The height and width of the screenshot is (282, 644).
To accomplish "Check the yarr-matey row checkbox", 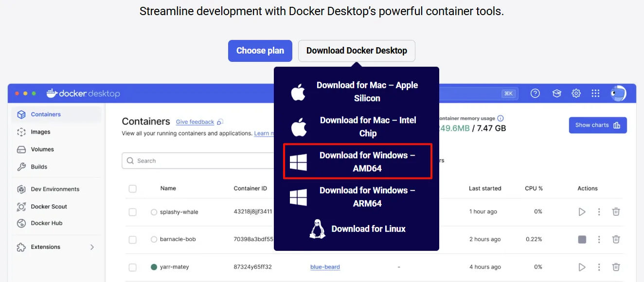I will (x=132, y=267).
